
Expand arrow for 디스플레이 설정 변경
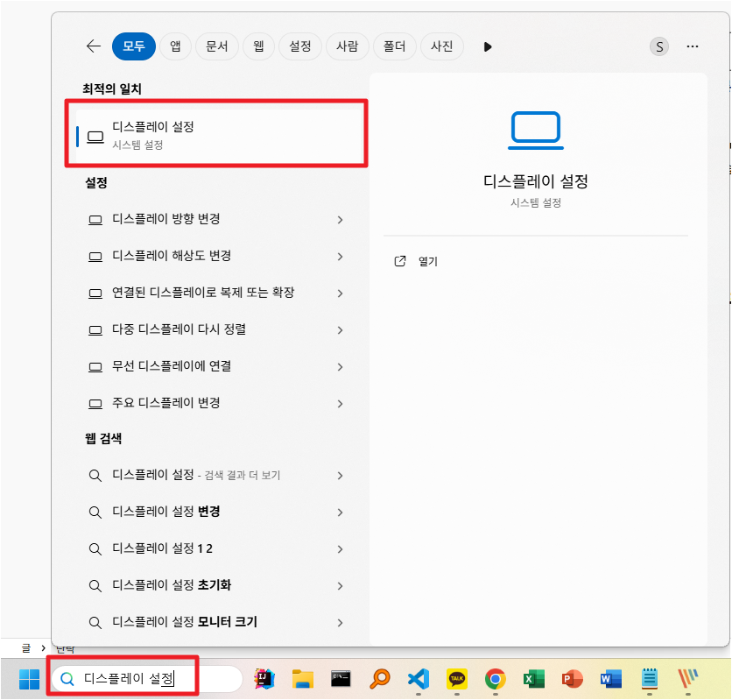pos(340,513)
